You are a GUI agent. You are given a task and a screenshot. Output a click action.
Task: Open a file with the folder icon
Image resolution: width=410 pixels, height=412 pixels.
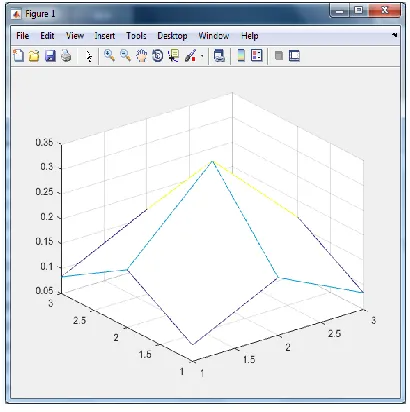[34, 56]
